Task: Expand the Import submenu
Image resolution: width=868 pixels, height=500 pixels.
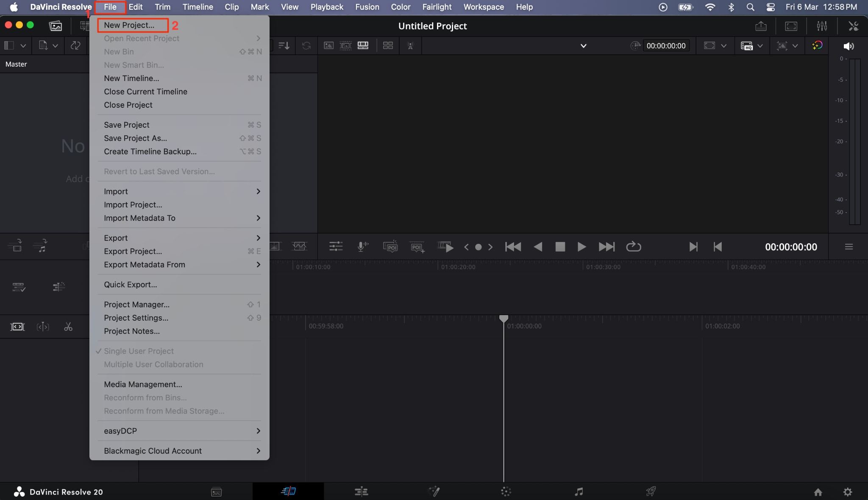Action: 116,191
